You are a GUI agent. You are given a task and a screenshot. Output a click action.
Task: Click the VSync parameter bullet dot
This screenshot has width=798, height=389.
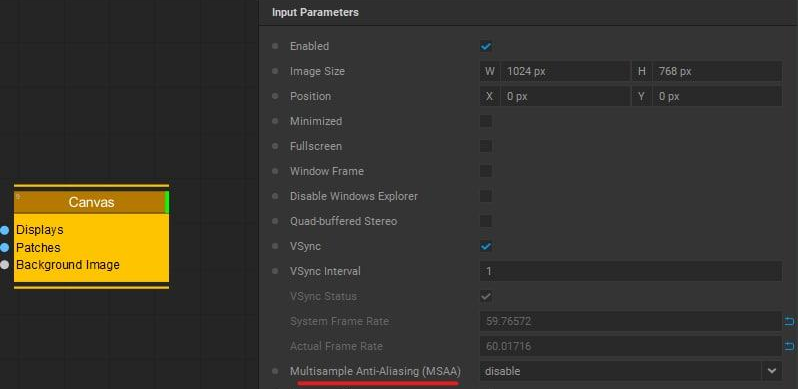(275, 246)
